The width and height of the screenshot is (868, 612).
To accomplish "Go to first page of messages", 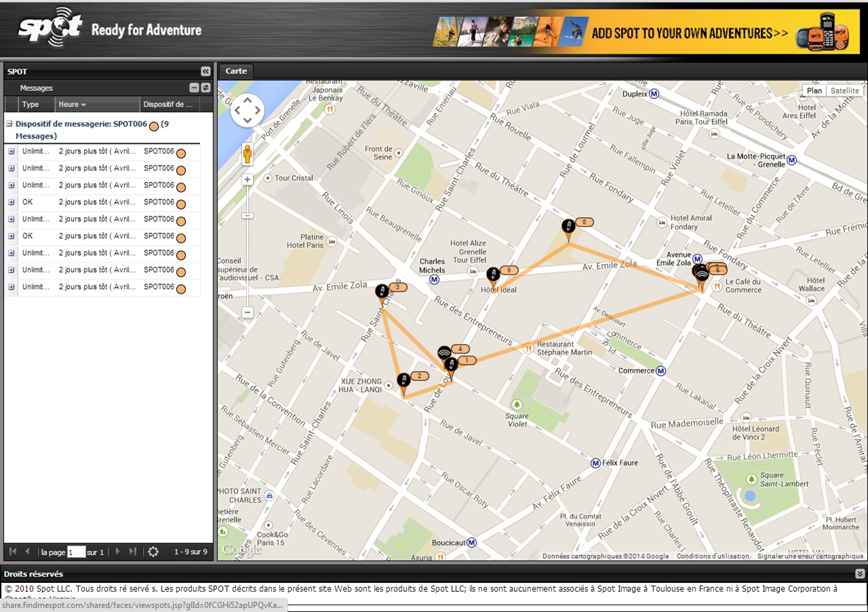I will tap(13, 552).
